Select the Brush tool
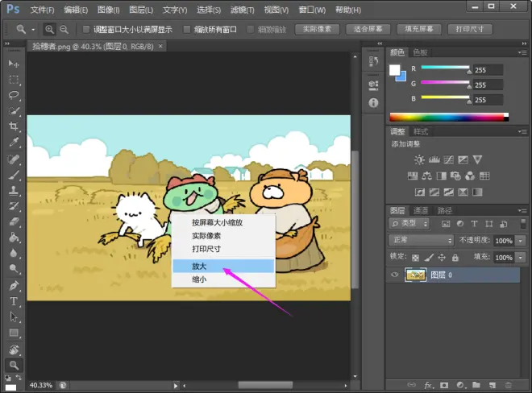The image size is (532, 393). click(14, 175)
